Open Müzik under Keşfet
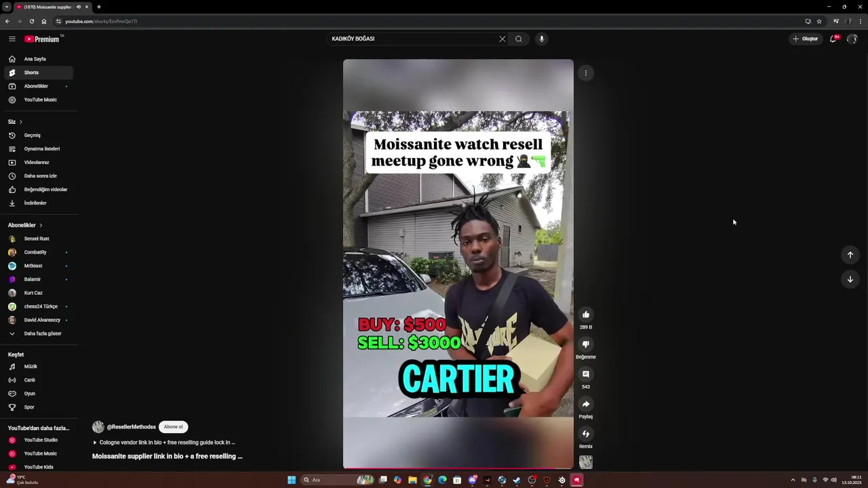The width and height of the screenshot is (868, 488). pos(38,367)
